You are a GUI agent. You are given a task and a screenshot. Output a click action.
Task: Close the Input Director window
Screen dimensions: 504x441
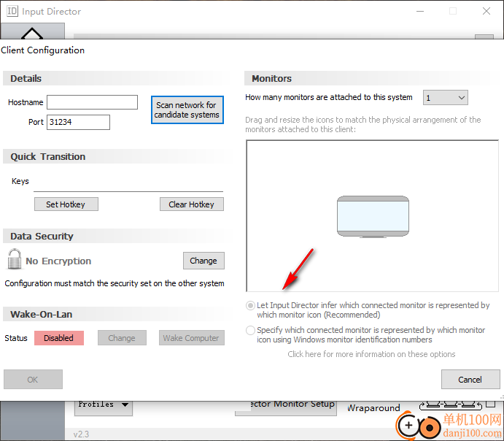coord(486,11)
